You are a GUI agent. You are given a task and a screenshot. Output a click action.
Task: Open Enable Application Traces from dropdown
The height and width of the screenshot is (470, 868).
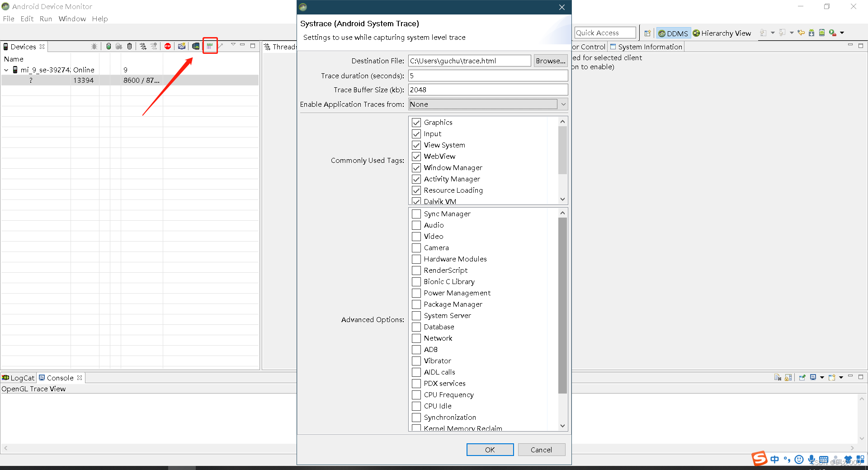[x=488, y=104]
